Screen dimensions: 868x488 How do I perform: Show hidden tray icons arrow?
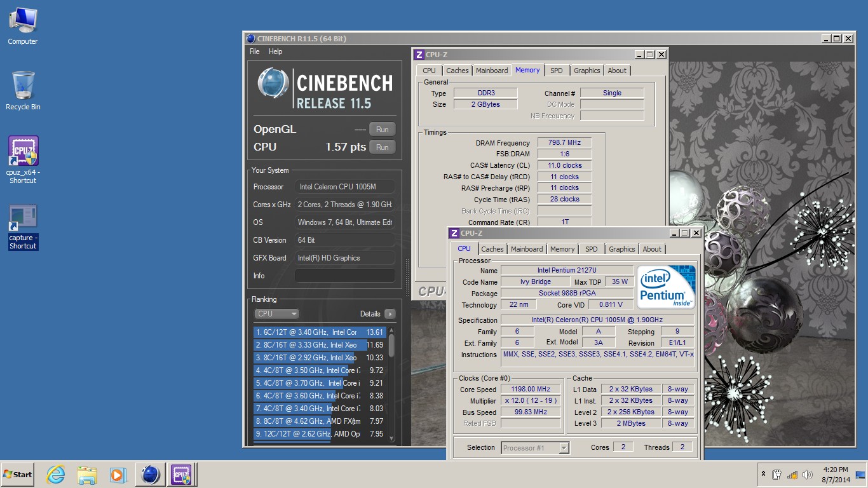tap(763, 475)
